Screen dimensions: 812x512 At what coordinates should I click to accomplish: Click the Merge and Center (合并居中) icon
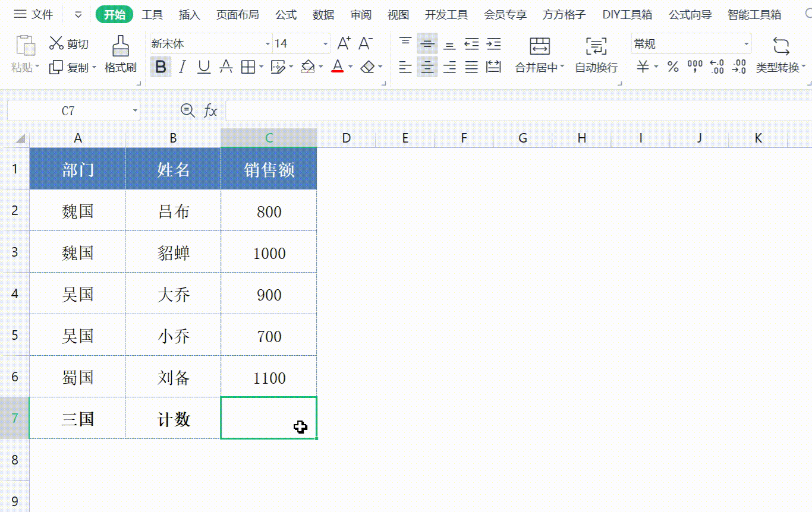pyautogui.click(x=540, y=46)
